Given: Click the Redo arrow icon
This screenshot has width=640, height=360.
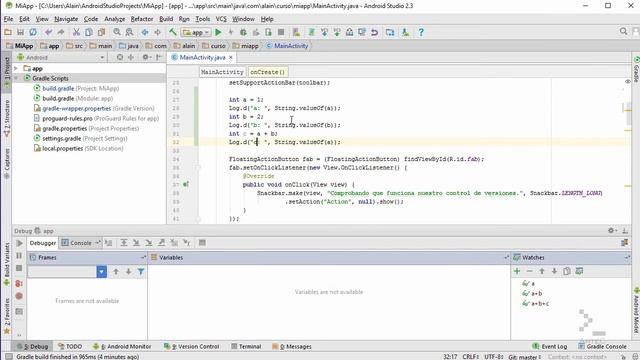Looking at the screenshot, I should click(61, 32).
